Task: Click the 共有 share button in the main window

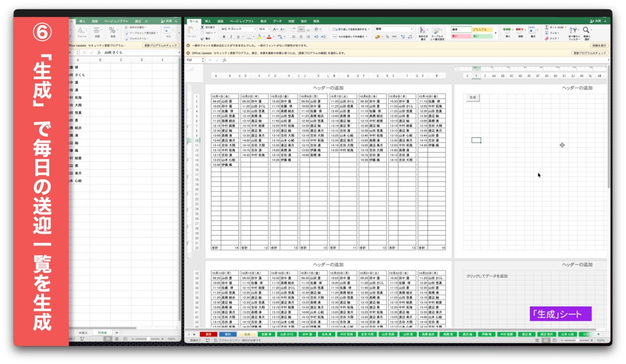Action: click(x=596, y=21)
